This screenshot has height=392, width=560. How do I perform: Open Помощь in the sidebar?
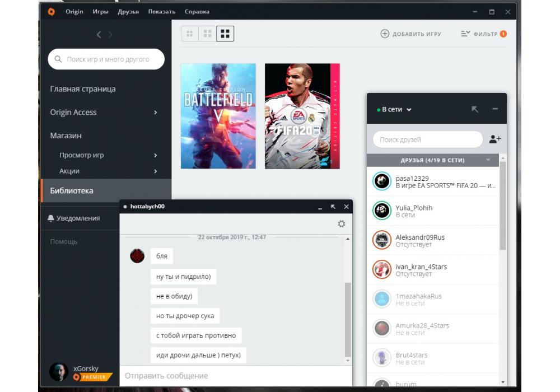pos(64,242)
